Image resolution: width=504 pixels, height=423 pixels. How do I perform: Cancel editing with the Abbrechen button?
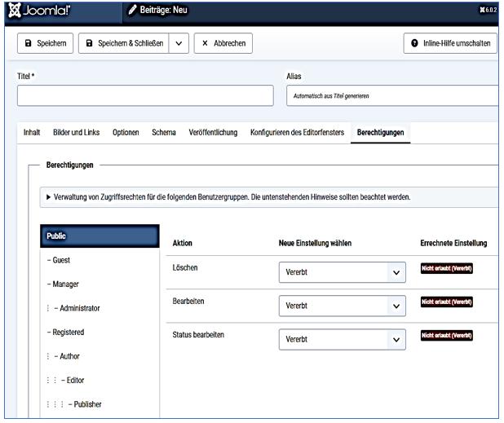223,43
